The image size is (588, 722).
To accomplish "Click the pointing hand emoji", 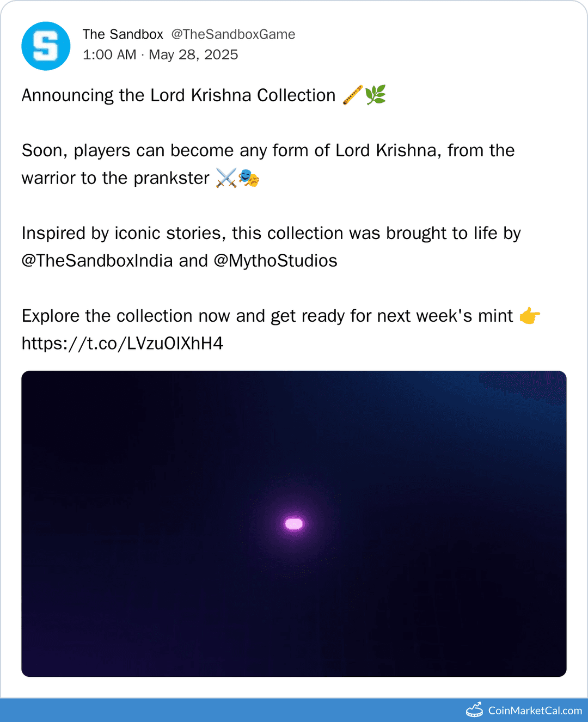I will point(530,316).
